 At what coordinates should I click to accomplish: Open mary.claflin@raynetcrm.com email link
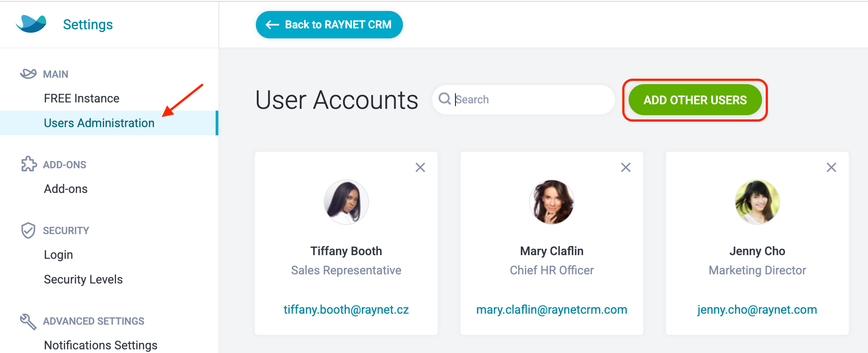[x=552, y=310]
